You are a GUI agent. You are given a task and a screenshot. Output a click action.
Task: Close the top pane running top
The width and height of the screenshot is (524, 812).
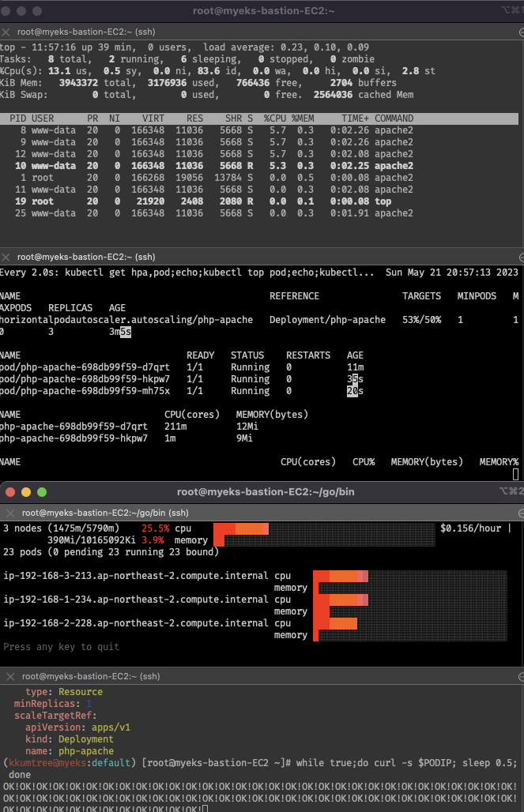(x=6, y=32)
